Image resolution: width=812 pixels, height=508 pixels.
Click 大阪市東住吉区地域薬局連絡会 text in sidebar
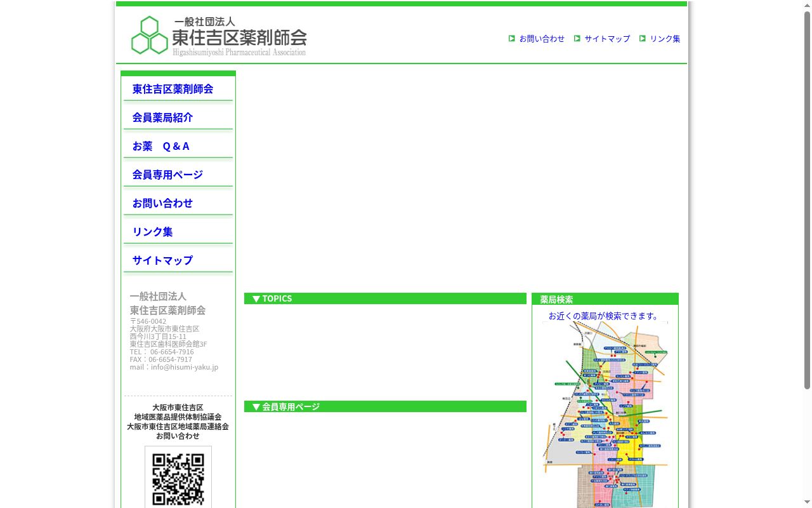coord(178,427)
